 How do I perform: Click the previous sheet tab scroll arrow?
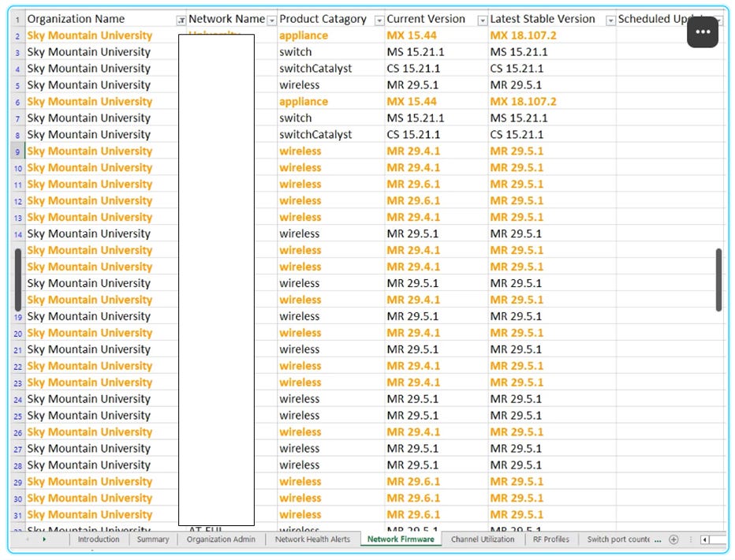point(27,539)
